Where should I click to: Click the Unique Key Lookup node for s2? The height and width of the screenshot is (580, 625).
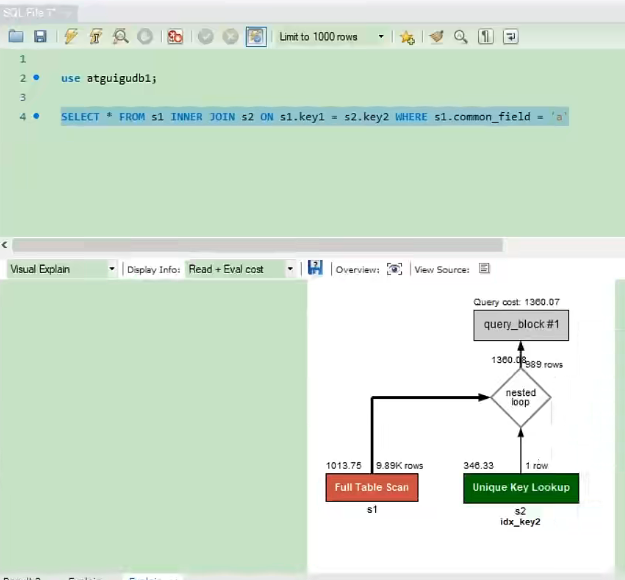[520, 488]
